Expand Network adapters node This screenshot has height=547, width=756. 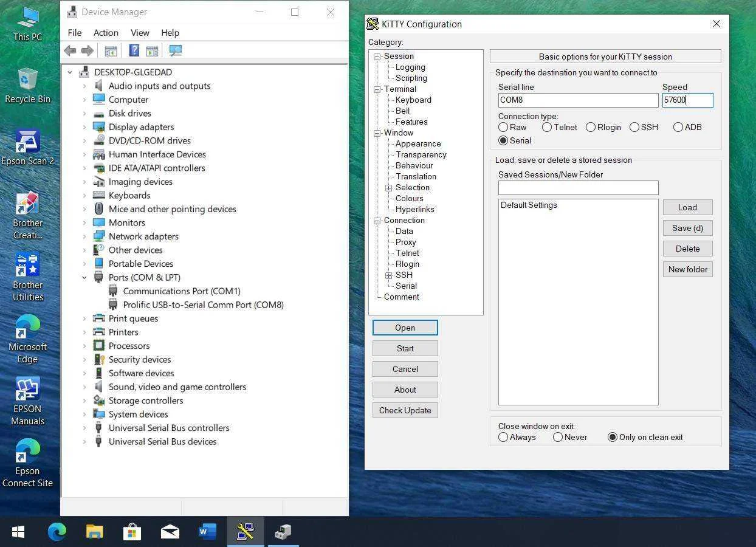pos(84,236)
